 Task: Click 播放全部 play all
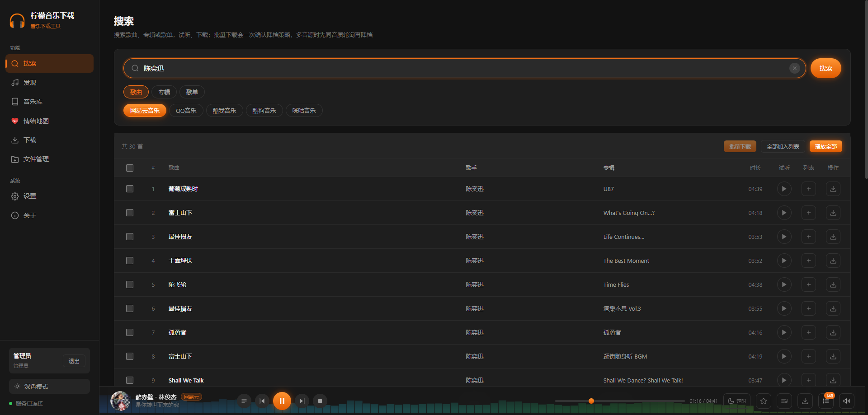click(826, 146)
